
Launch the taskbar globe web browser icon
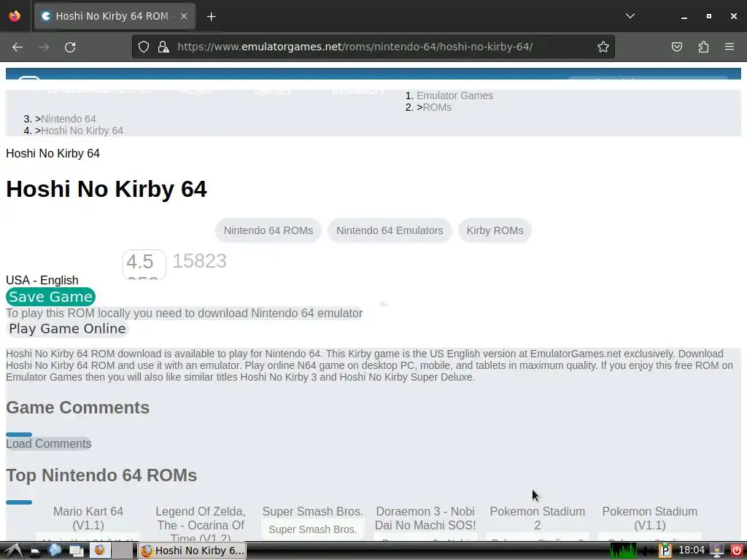click(x=55, y=550)
